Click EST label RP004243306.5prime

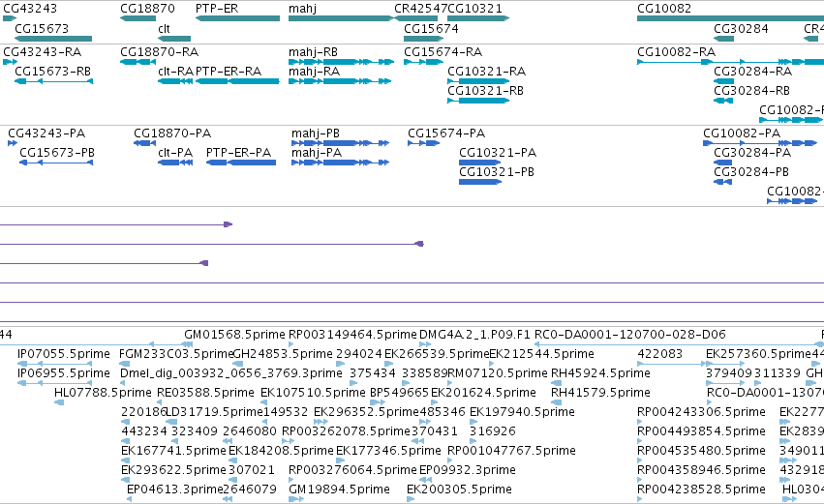coord(701,412)
